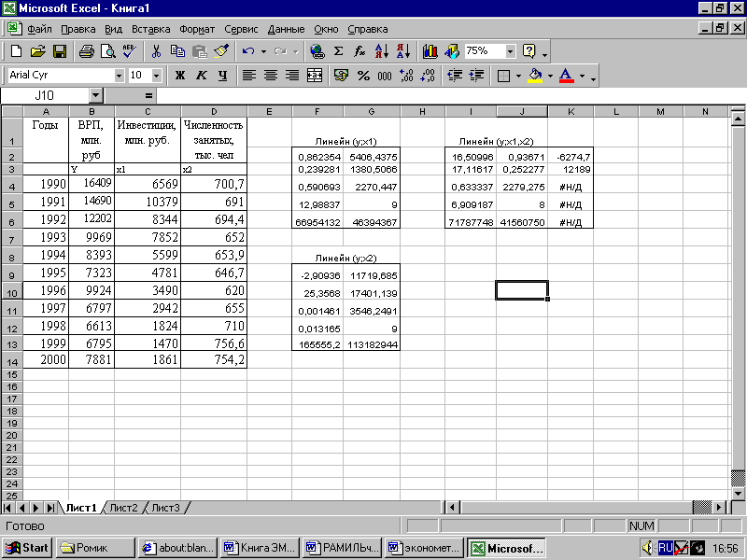Sort ascending with the A-Z icon
Image resolution: width=747 pixels, height=560 pixels.
(x=382, y=51)
